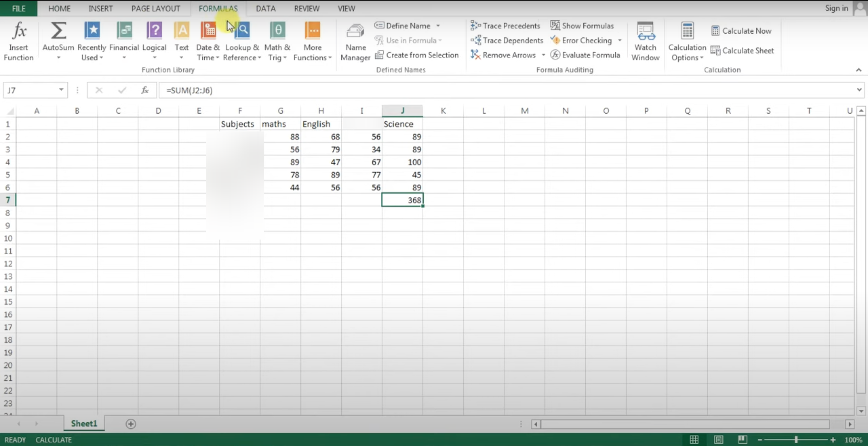Click Create from Selection
The height and width of the screenshot is (446, 868).
coord(417,55)
